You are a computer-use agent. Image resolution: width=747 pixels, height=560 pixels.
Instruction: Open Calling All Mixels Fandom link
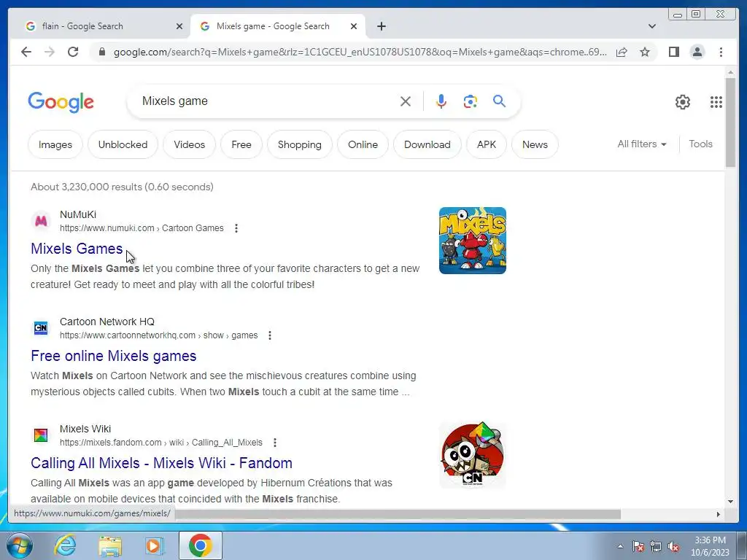[161, 463]
